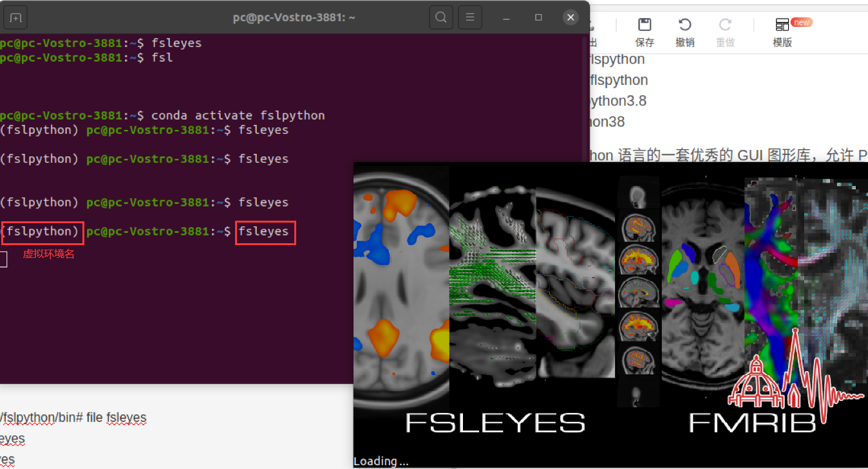Click the 'ython3.8' text in the editor

(x=618, y=101)
